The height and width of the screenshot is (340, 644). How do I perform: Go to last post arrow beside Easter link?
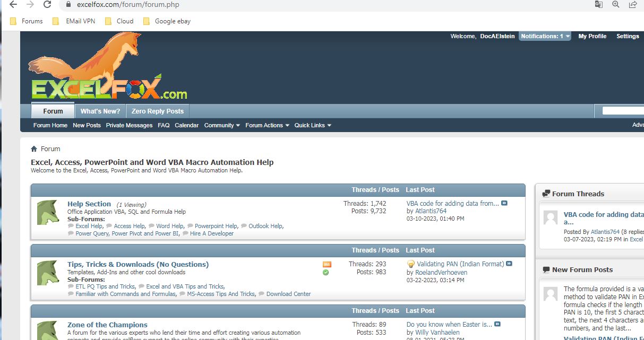click(497, 324)
